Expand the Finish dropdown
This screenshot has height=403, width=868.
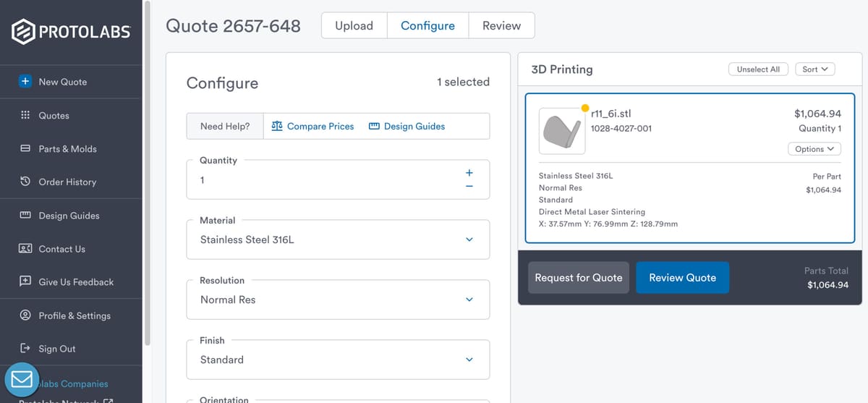pos(338,360)
